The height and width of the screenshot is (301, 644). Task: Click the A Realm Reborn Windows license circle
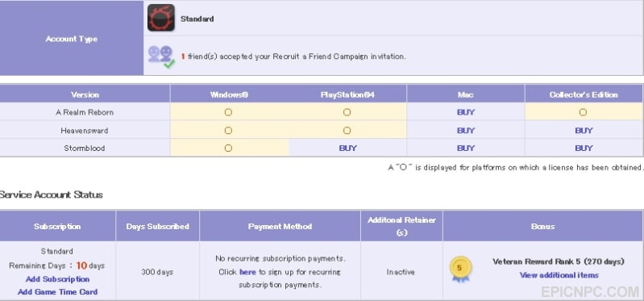[228, 112]
